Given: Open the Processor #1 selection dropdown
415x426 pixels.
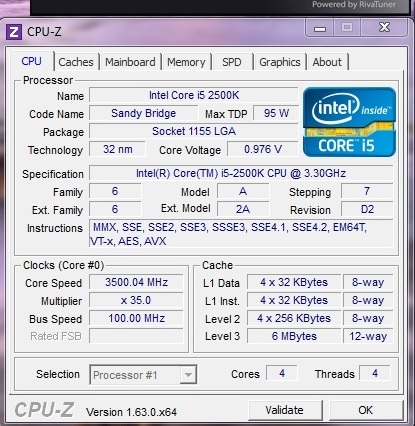Looking at the screenshot, I should tap(143, 375).
